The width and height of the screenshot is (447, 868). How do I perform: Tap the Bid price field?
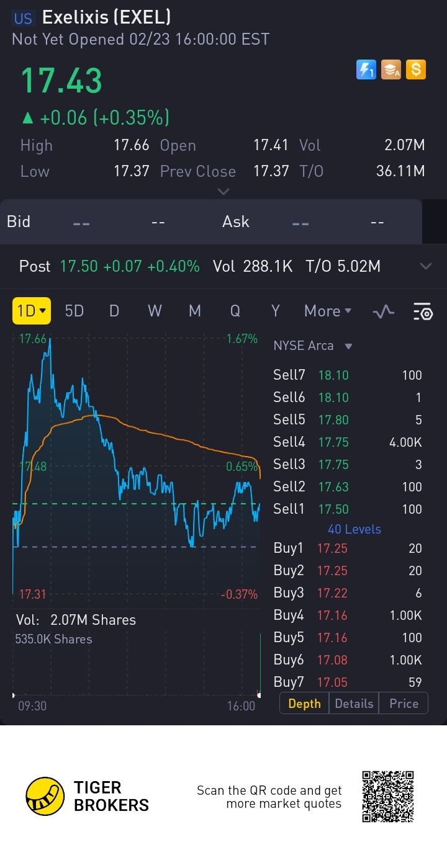pyautogui.click(x=81, y=222)
